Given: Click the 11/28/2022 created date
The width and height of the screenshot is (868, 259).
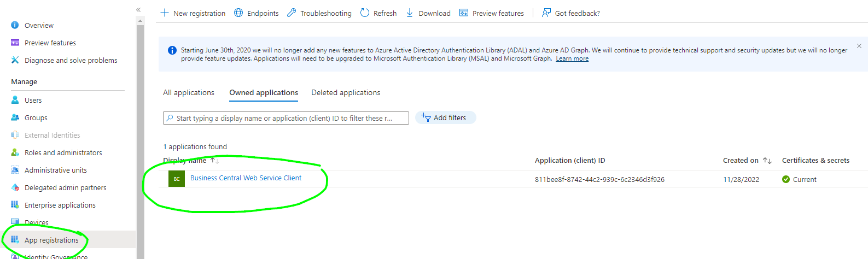Looking at the screenshot, I should click(x=741, y=179).
